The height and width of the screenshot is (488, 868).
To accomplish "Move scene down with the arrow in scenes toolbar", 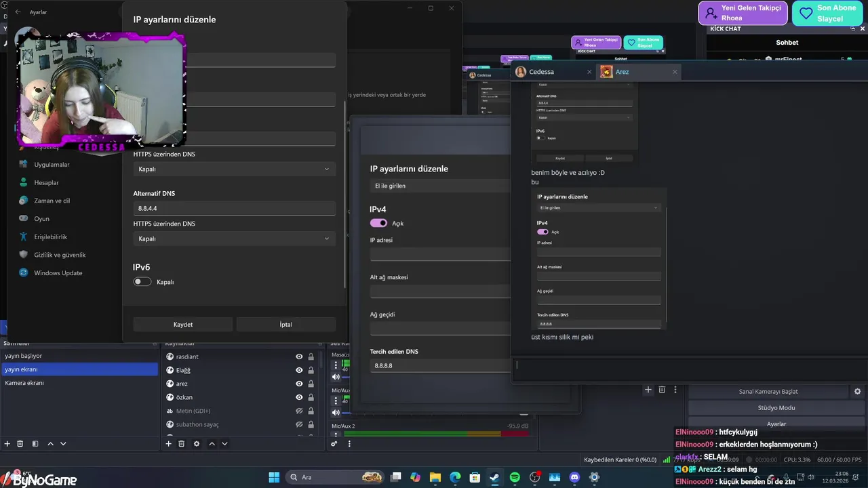I will [x=63, y=444].
